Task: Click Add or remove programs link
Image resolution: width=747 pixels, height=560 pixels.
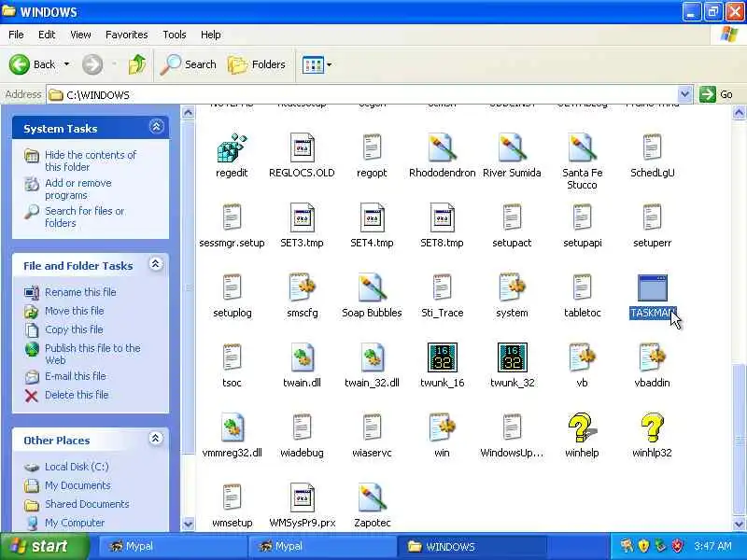Action: (78, 189)
